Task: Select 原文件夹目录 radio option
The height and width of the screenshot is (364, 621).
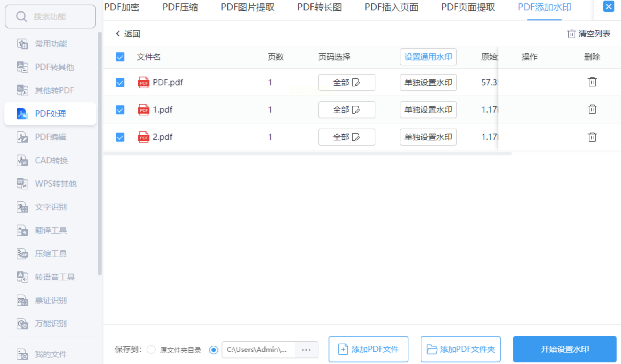Action: coord(151,349)
